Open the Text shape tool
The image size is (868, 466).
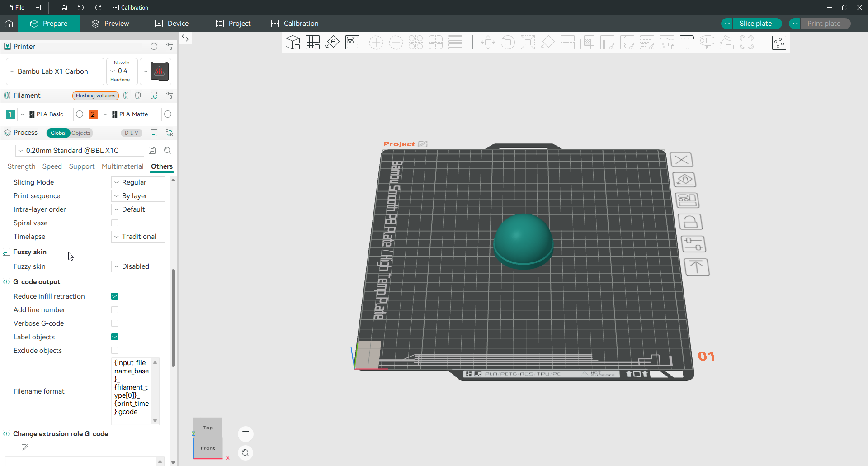(687, 43)
